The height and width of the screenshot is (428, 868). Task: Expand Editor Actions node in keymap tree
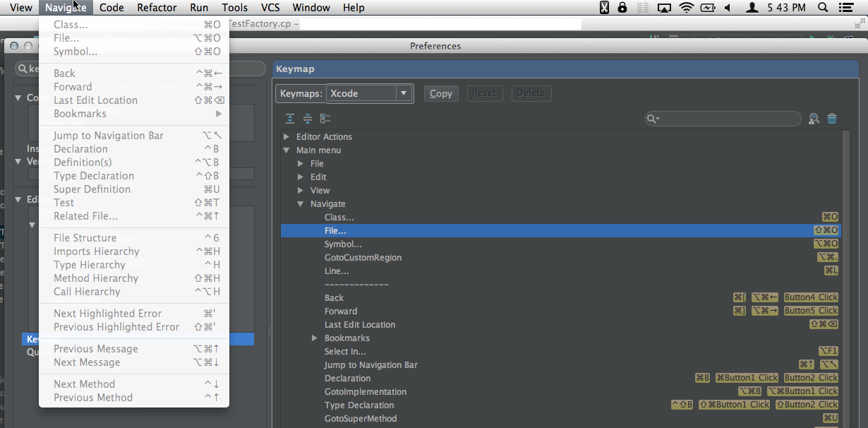tap(286, 137)
